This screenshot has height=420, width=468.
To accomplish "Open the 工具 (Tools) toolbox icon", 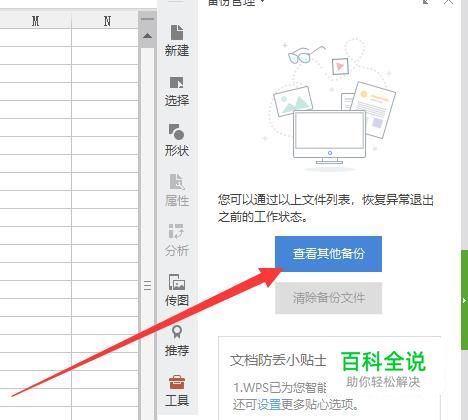I will pyautogui.click(x=177, y=390).
